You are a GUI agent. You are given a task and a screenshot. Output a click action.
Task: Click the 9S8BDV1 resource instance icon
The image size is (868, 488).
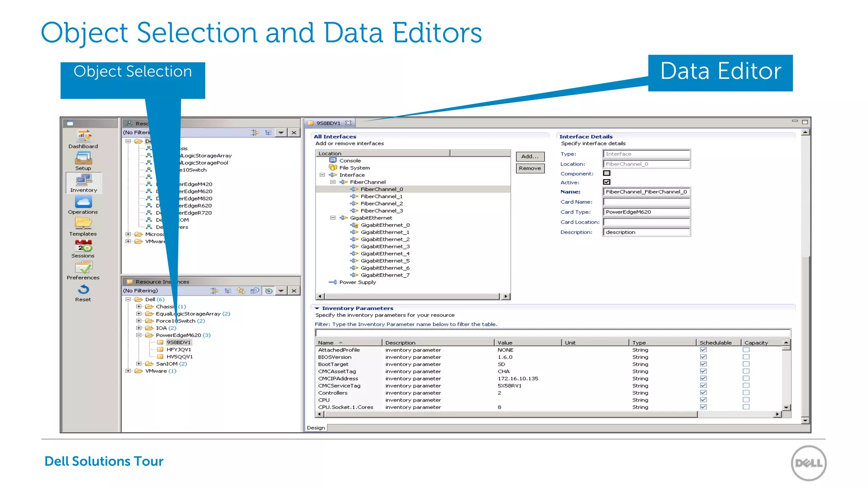[x=160, y=342]
